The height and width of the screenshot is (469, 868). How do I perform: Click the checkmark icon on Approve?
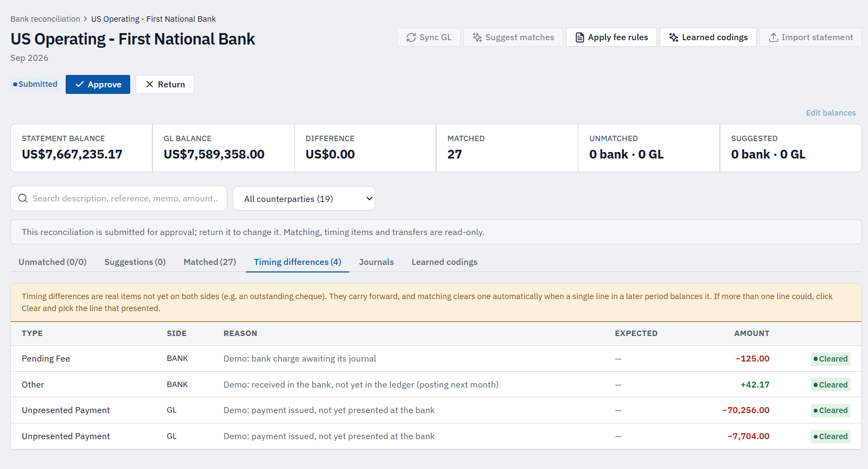coord(80,84)
